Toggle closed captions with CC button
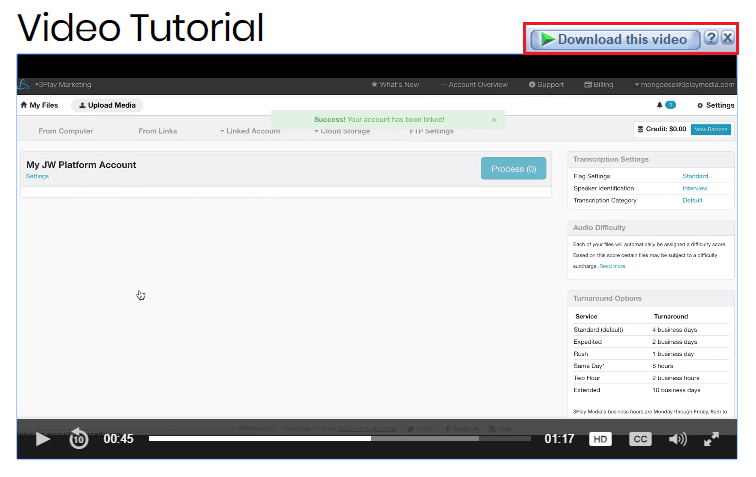The width and height of the screenshot is (756, 477). click(640, 439)
